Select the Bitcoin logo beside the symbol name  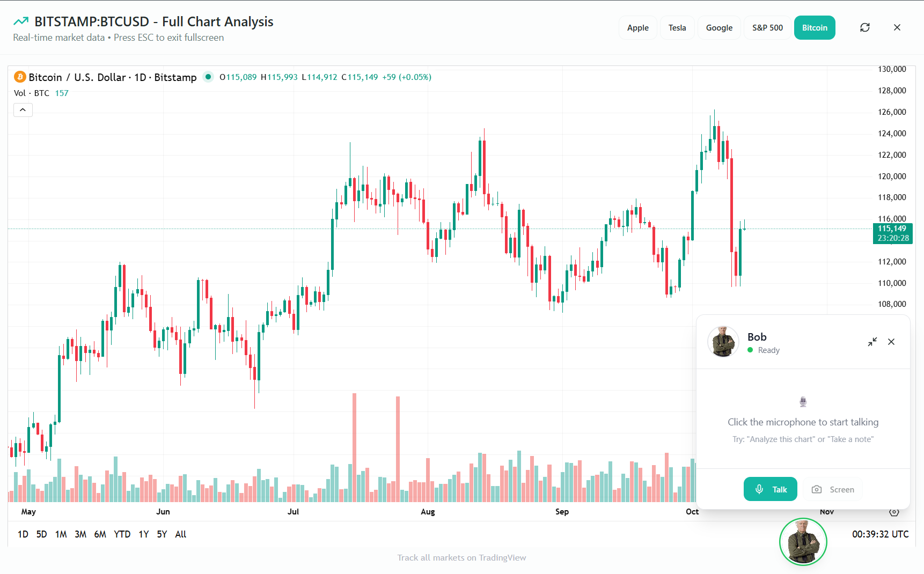tap(19, 77)
